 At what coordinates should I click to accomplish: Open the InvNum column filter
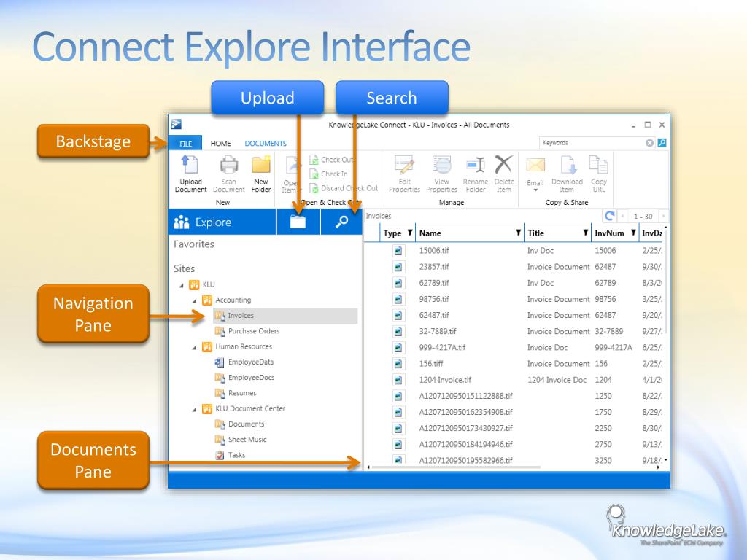point(633,233)
